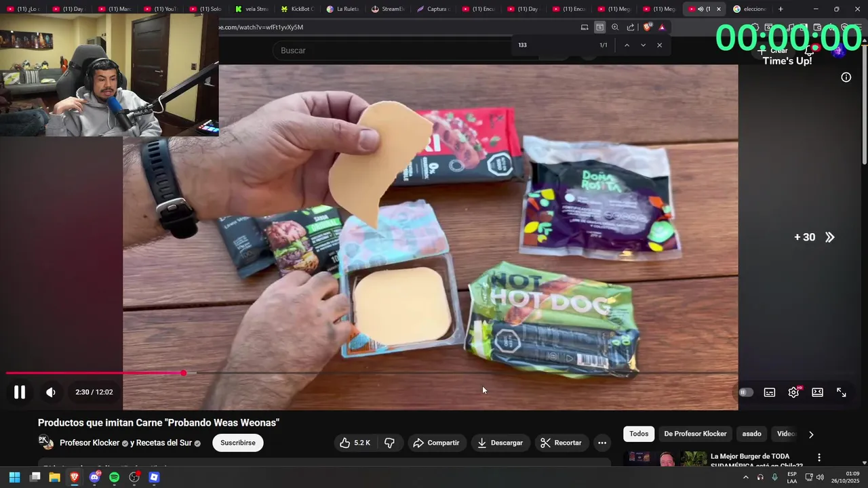
Task: Switch to the KickBot browser tab
Action: coord(298,9)
